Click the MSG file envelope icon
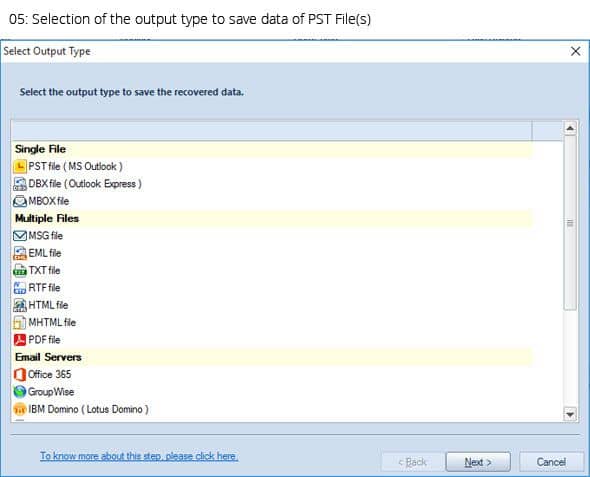 (20, 236)
